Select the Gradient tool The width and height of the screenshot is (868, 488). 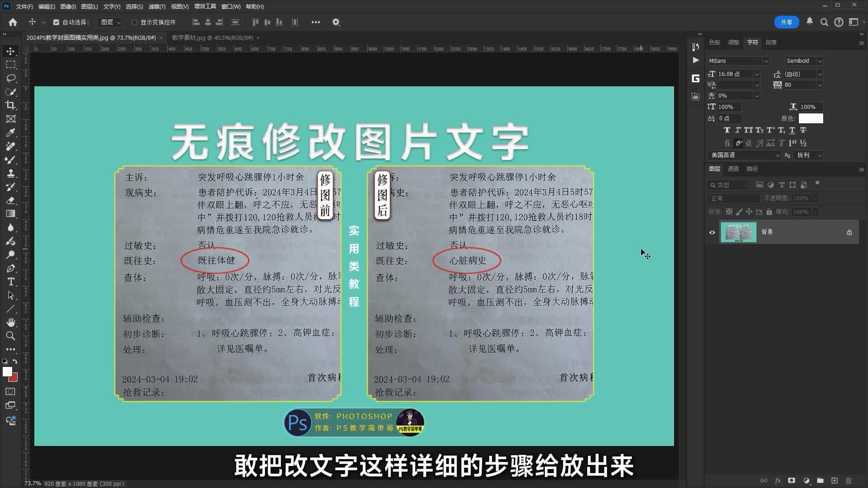click(10, 214)
